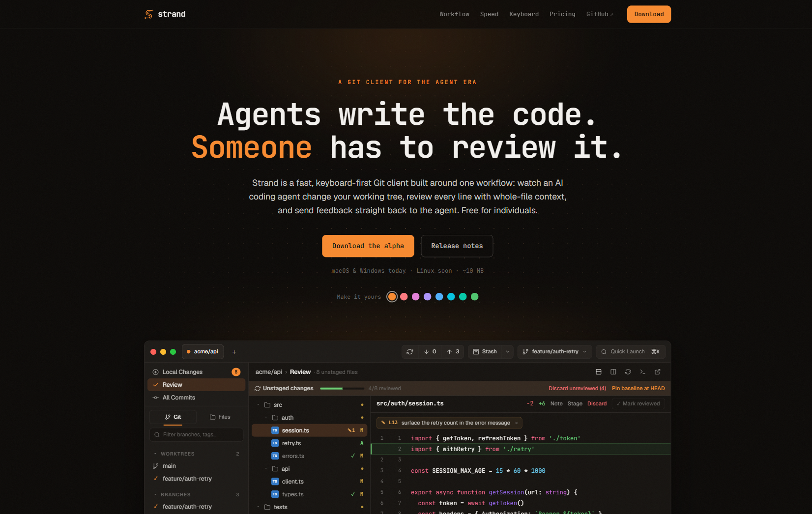Click the tests folder icon

267,507
